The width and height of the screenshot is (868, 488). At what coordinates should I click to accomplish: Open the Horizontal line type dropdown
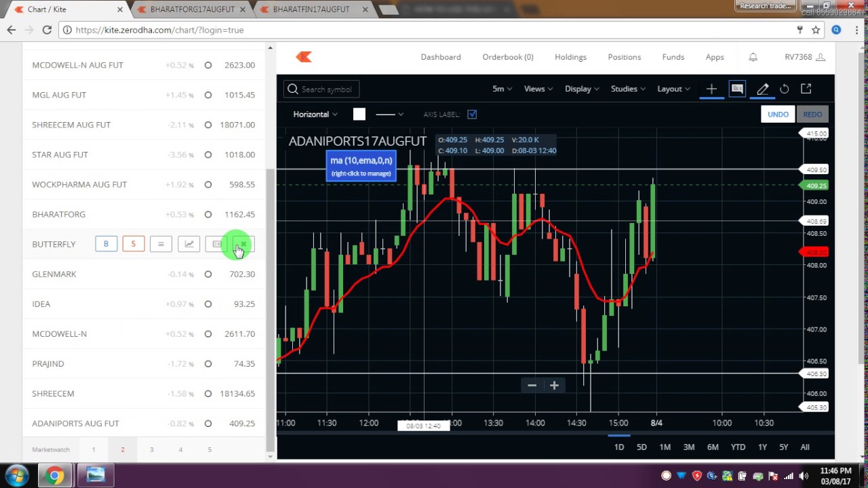[315, 115]
